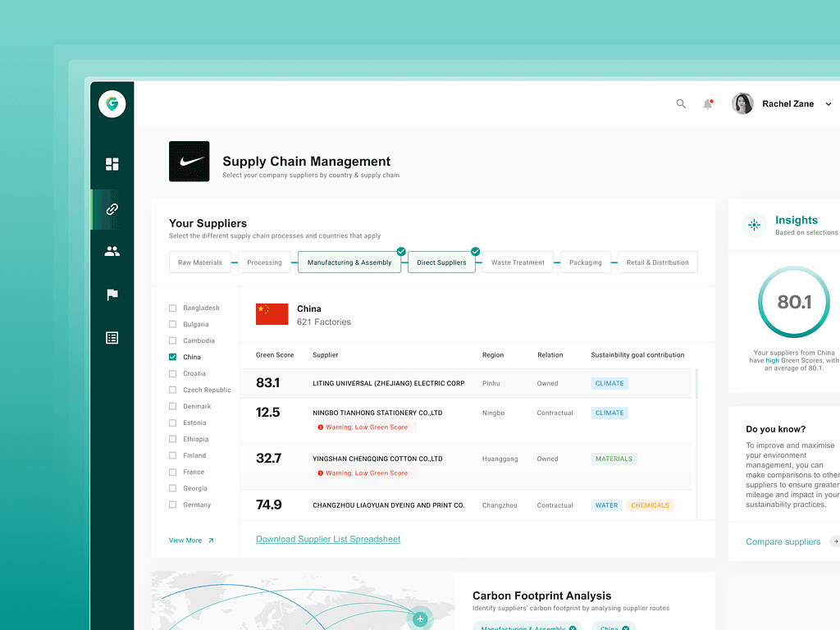Click the green G app logo
This screenshot has width=840, height=630.
tap(112, 103)
